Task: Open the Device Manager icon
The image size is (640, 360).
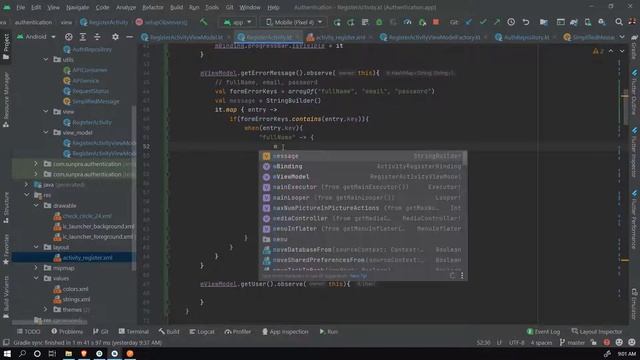Action: (588, 22)
